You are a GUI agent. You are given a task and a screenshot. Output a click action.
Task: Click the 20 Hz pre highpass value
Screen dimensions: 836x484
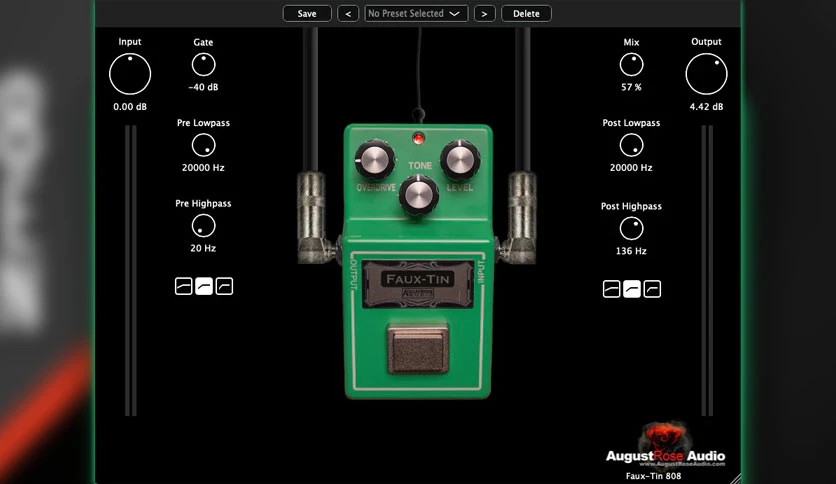pyautogui.click(x=203, y=248)
